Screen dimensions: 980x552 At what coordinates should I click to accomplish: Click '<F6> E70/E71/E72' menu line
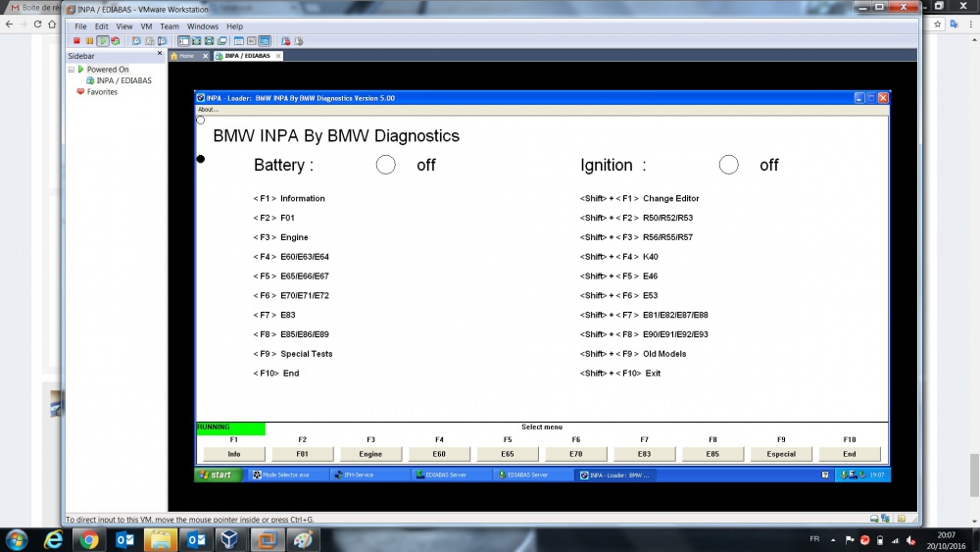(x=291, y=296)
